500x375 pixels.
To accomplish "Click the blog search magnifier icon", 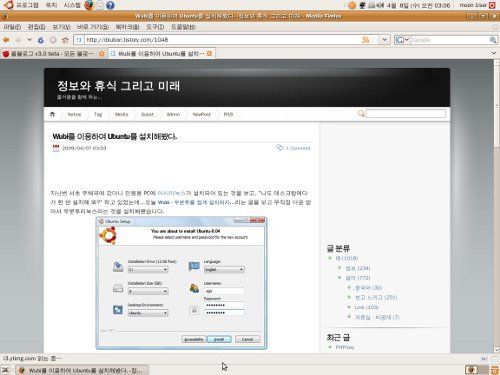I will coord(361,114).
